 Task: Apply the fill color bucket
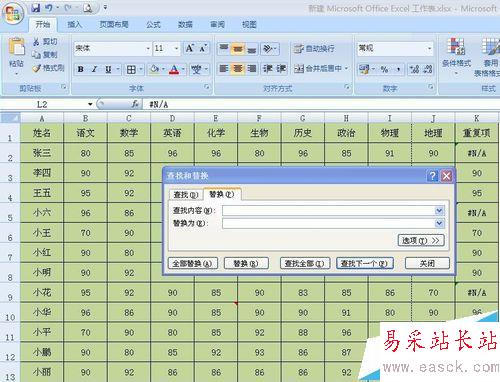pyautogui.click(x=154, y=69)
